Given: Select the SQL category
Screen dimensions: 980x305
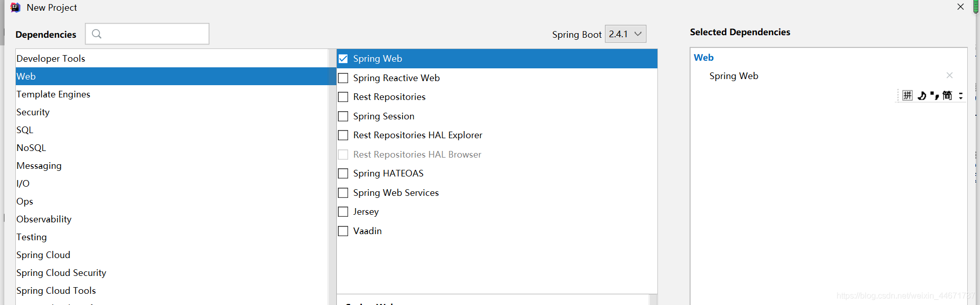Looking at the screenshot, I should coord(172,130).
